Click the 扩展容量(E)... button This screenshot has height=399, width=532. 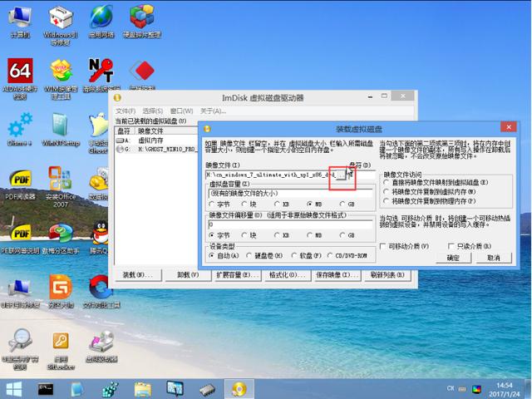click(x=238, y=275)
